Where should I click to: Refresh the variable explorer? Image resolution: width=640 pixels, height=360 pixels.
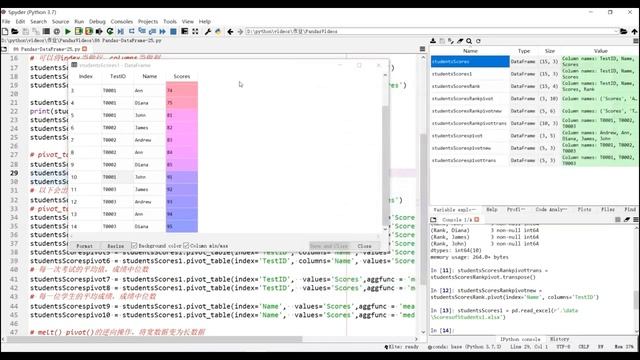(x=478, y=41)
